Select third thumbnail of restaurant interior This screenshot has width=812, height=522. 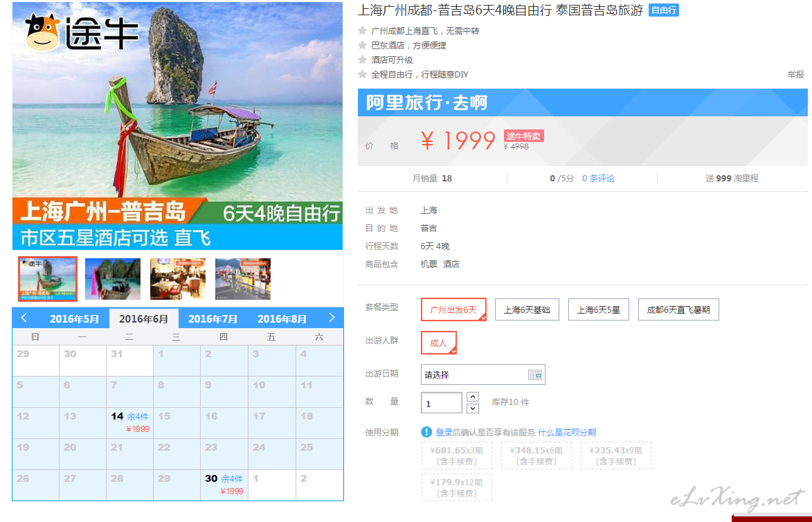pyautogui.click(x=178, y=279)
